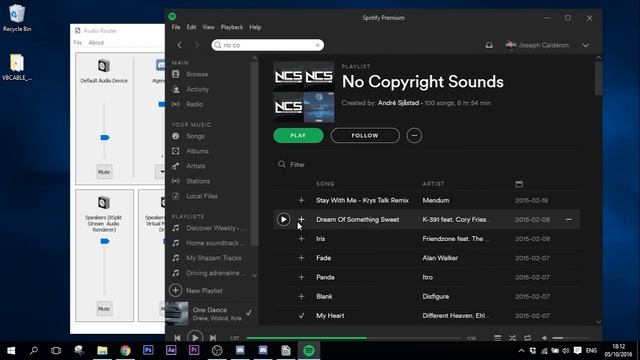The height and width of the screenshot is (360, 640).
Task: Click the Spotify search field
Action: (x=267, y=45)
